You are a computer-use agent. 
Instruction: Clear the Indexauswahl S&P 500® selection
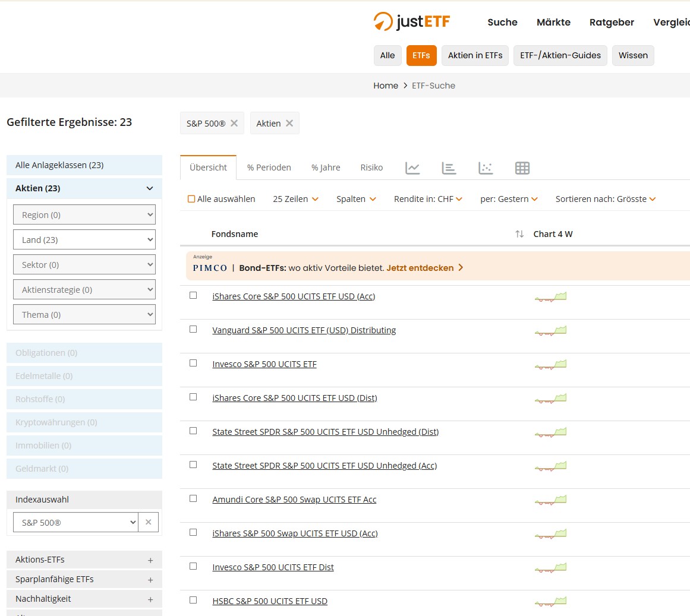[149, 522]
